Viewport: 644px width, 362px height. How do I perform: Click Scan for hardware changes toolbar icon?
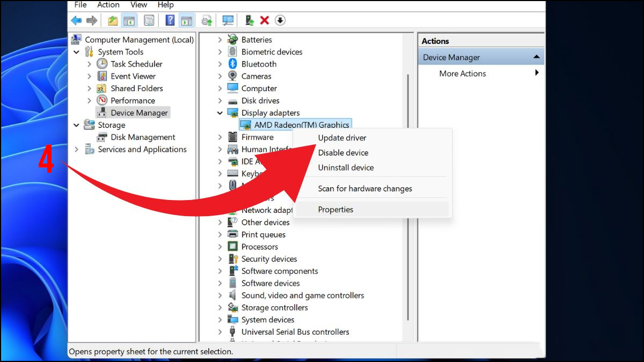pyautogui.click(x=229, y=20)
